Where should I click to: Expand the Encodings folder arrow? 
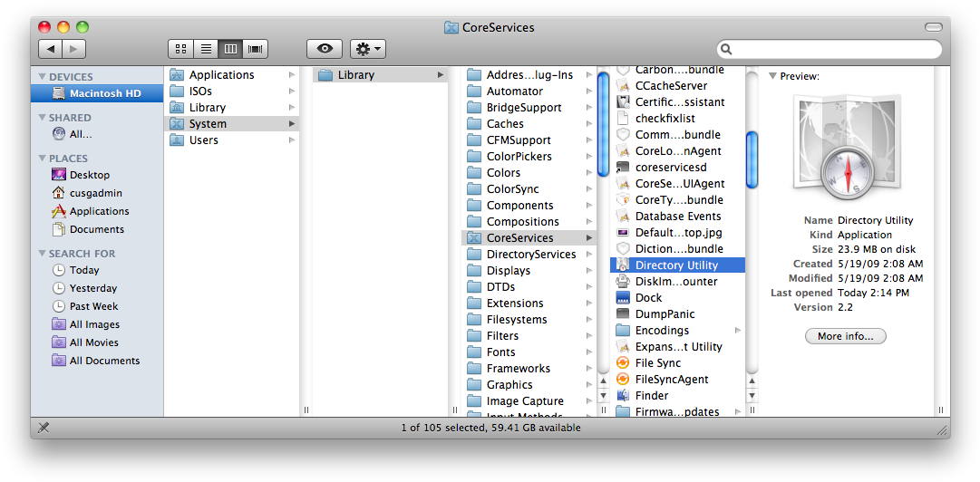point(738,331)
